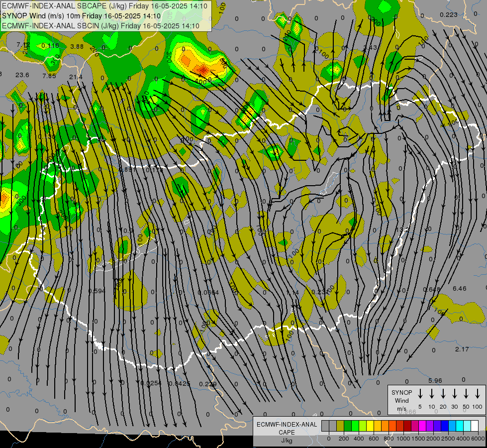The height and width of the screenshot is (448, 487).
Task: Select the bright magenta CAPE legend swatch
Action: click(x=423, y=426)
